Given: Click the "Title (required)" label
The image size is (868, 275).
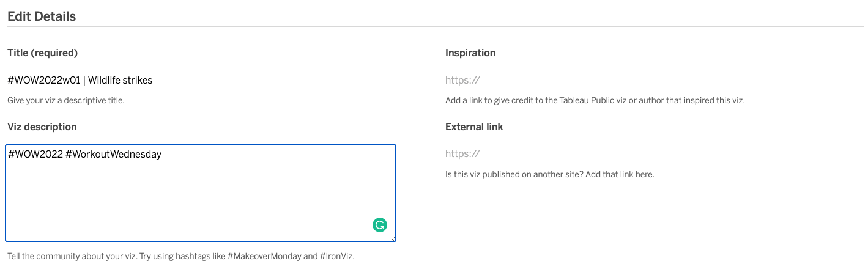Looking at the screenshot, I should pos(43,53).
